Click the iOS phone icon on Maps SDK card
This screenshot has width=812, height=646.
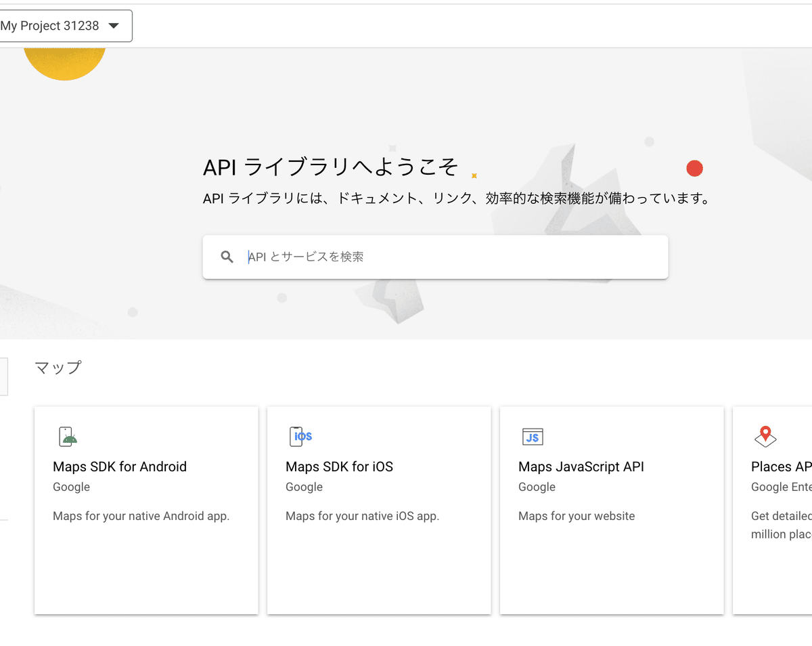(x=300, y=437)
